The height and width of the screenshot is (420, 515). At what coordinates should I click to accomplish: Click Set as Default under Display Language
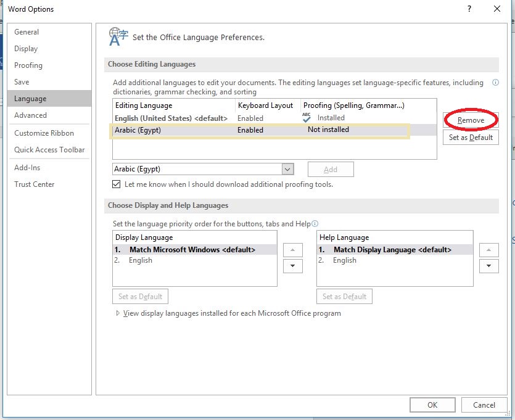tap(140, 297)
